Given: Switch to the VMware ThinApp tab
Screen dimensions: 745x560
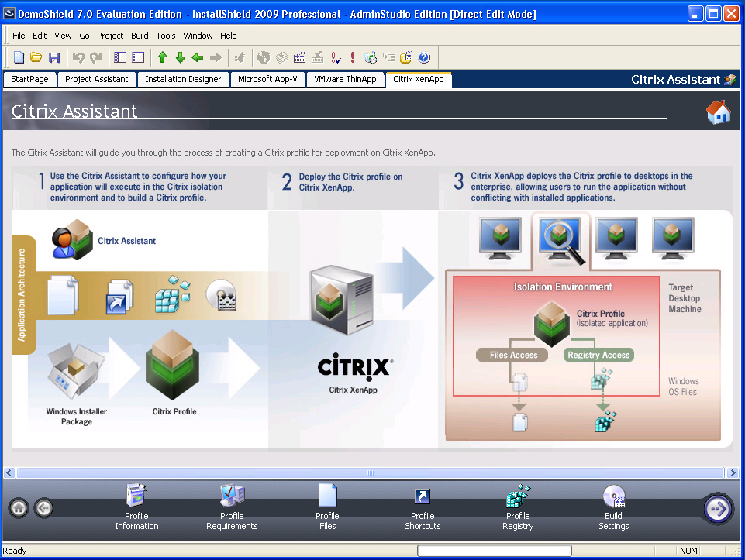Looking at the screenshot, I should coord(345,79).
